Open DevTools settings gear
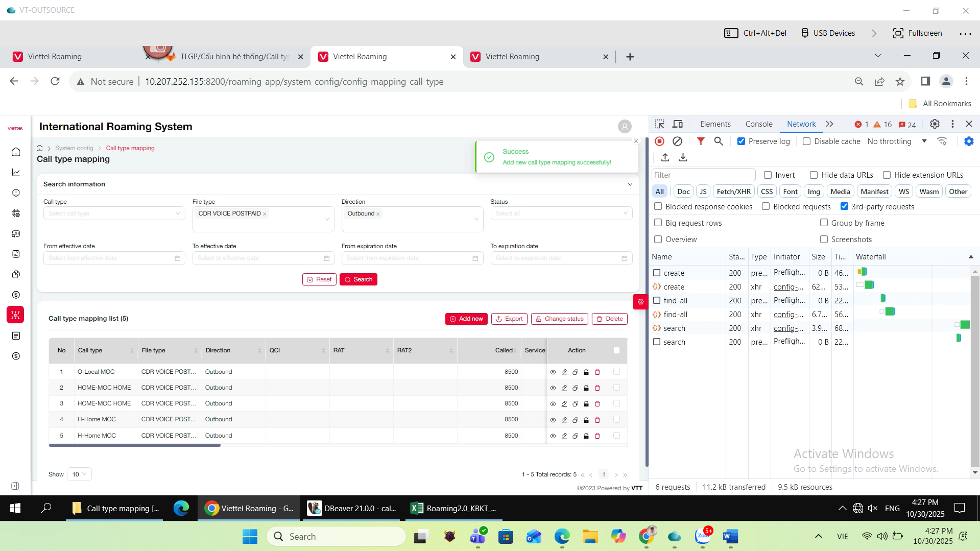Viewport: 980px width, 551px height. click(x=934, y=124)
